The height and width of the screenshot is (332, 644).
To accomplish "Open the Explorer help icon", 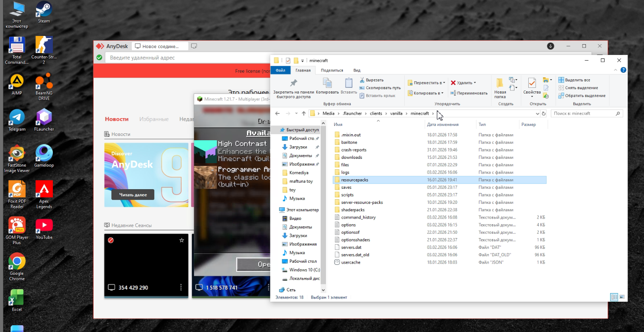I will [x=623, y=70].
